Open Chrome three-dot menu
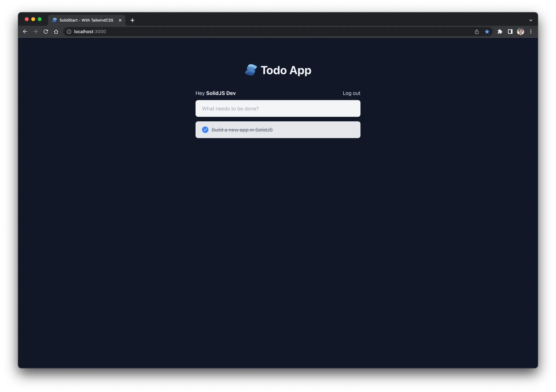This screenshot has width=556, height=392. click(x=531, y=32)
